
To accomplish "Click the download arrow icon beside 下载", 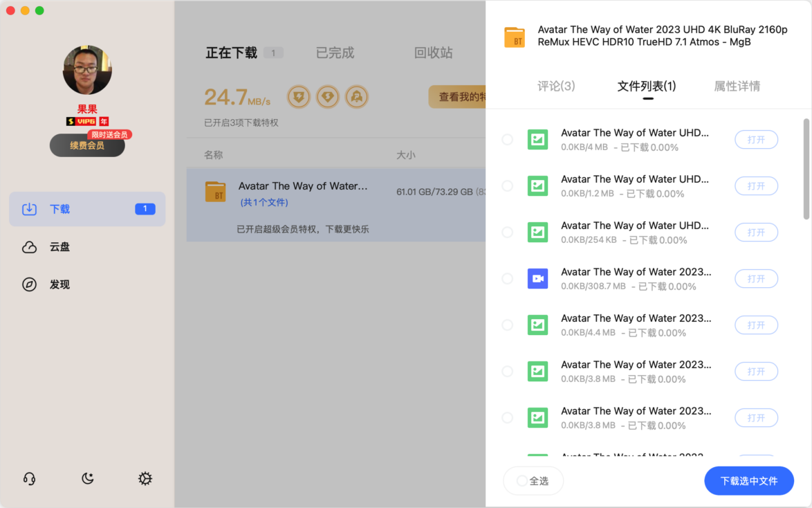I will click(x=29, y=209).
